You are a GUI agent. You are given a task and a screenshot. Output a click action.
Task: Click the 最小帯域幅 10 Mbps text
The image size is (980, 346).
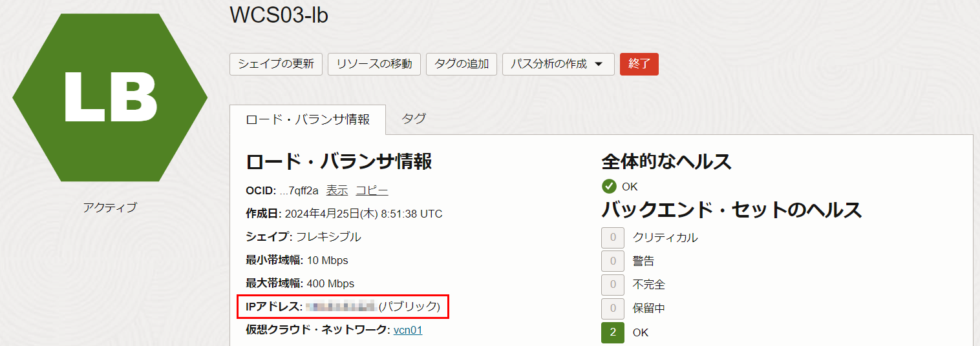tap(297, 260)
